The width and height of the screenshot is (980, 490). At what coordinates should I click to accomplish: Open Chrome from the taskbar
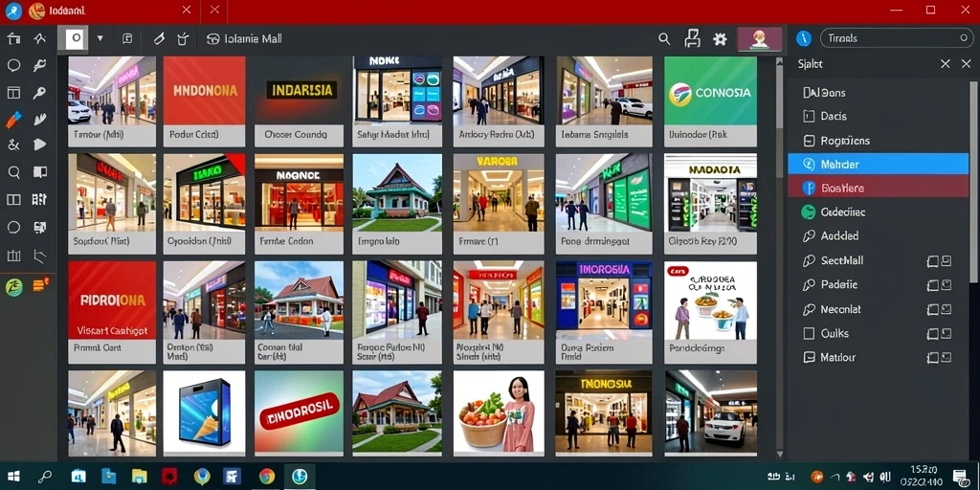tap(267, 477)
